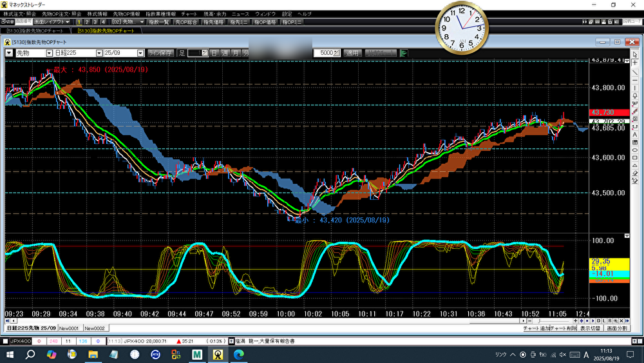Click the green chart indicator icon
The image size is (644, 363).
pyautogui.click(x=404, y=53)
